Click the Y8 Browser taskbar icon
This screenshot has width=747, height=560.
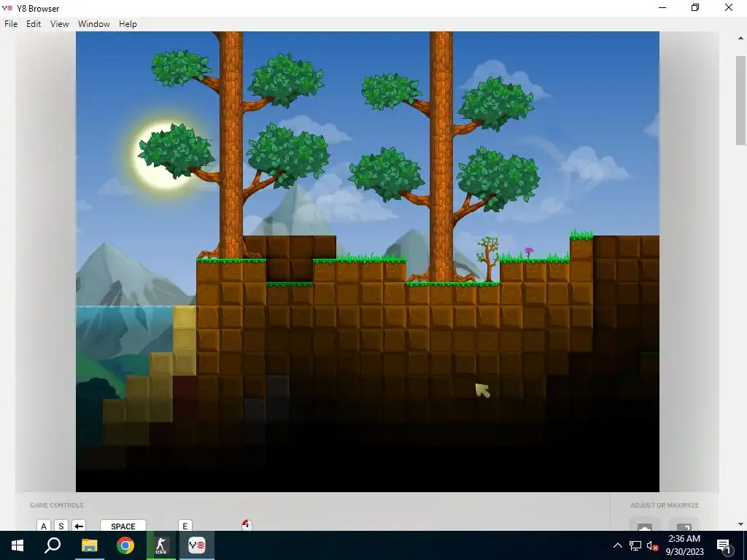tap(197, 545)
